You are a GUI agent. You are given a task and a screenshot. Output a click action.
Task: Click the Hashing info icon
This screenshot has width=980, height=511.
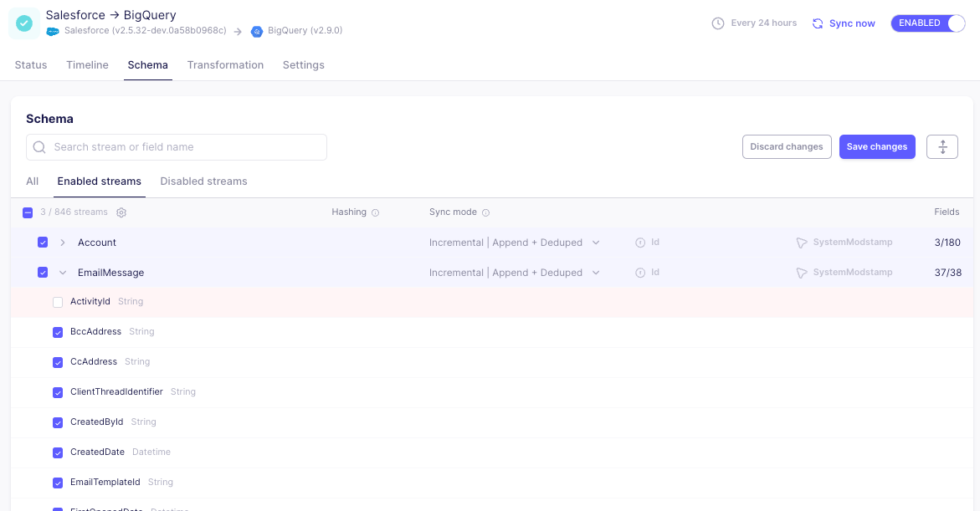(x=375, y=212)
